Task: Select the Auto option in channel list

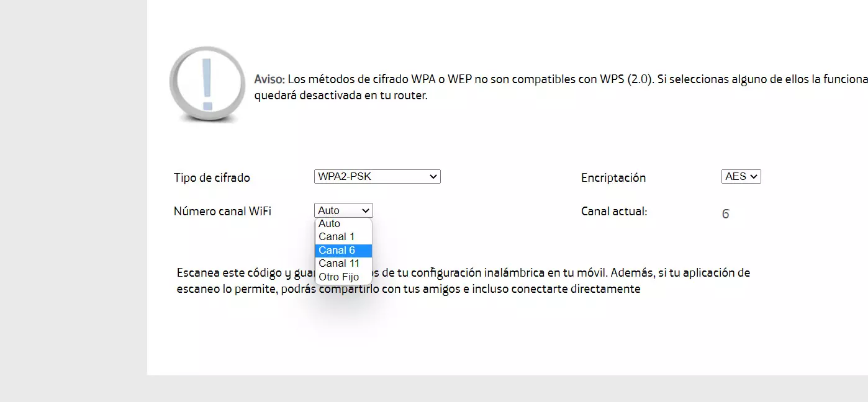Action: 343,223
